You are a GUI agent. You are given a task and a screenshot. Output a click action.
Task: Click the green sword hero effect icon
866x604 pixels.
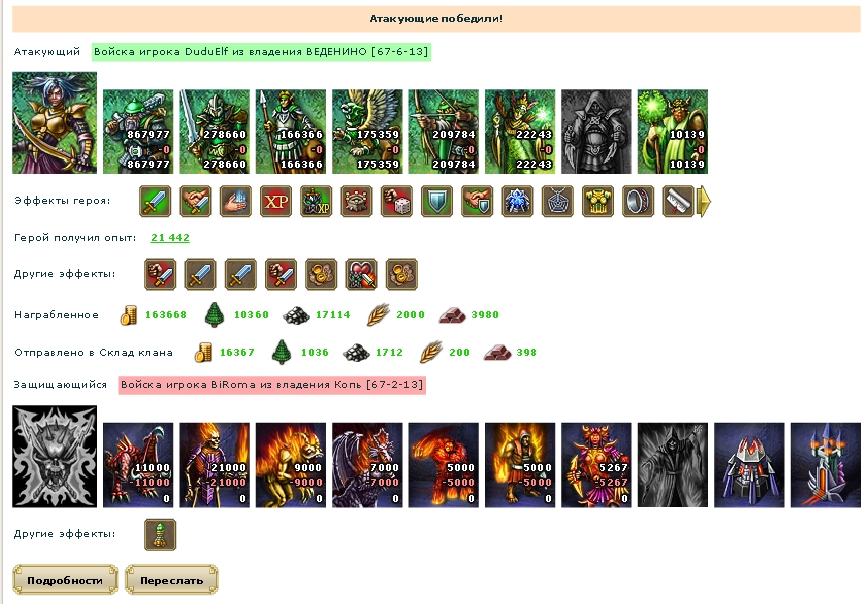(155, 201)
